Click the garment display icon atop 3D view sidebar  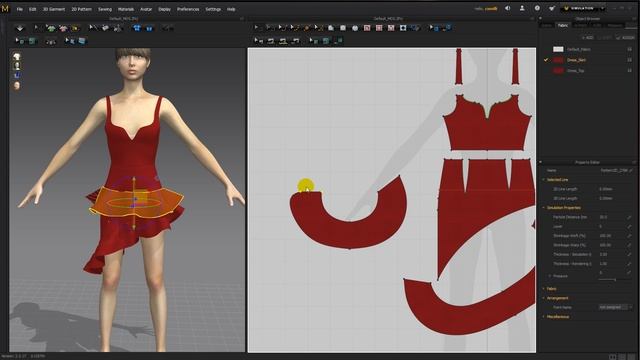[17, 56]
